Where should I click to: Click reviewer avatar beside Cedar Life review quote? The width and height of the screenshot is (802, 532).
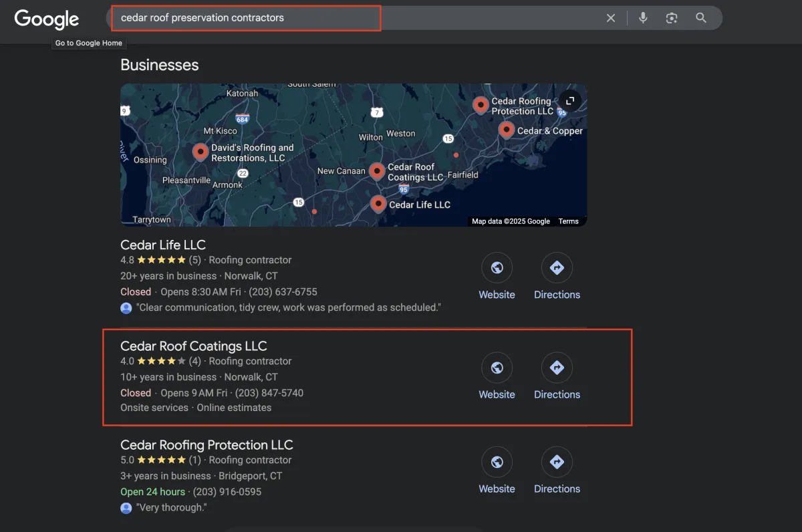coord(126,307)
